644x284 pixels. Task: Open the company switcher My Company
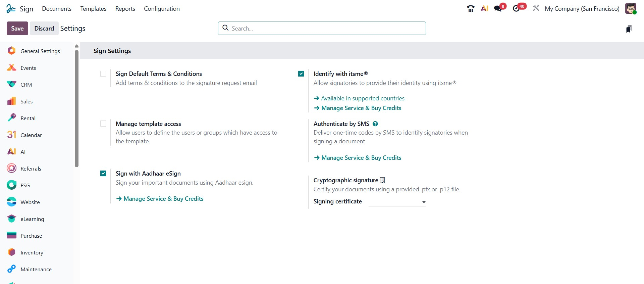pos(582,9)
